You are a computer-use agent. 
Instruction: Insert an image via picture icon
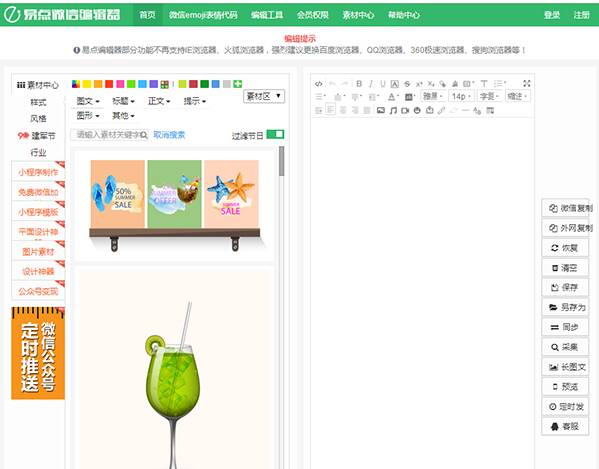(380, 110)
